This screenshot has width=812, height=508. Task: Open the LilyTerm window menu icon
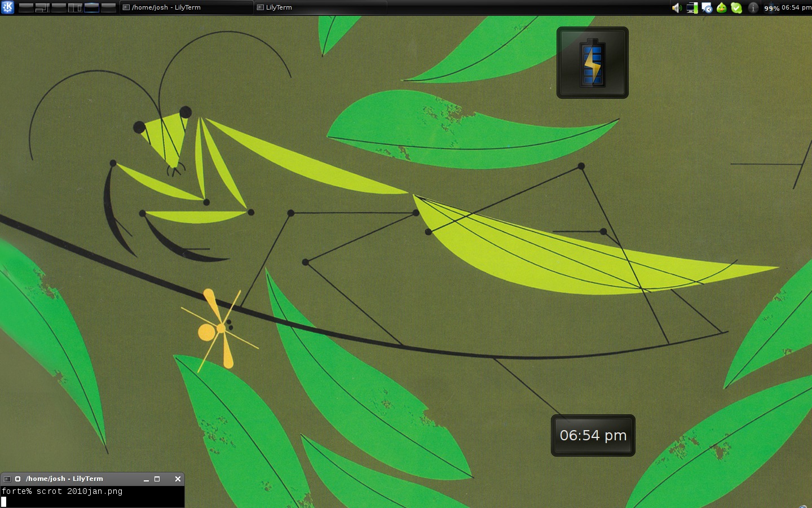coord(7,479)
